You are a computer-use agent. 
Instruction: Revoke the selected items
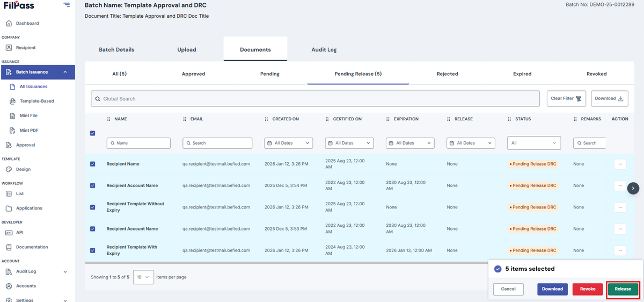pos(588,289)
